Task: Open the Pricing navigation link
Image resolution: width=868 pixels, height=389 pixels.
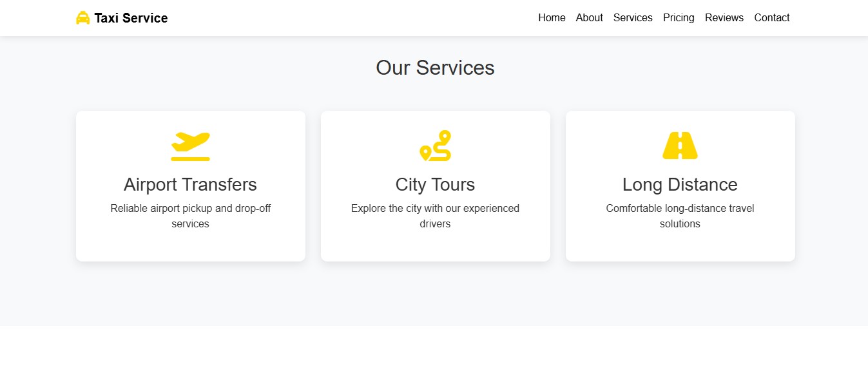Action: [x=679, y=18]
